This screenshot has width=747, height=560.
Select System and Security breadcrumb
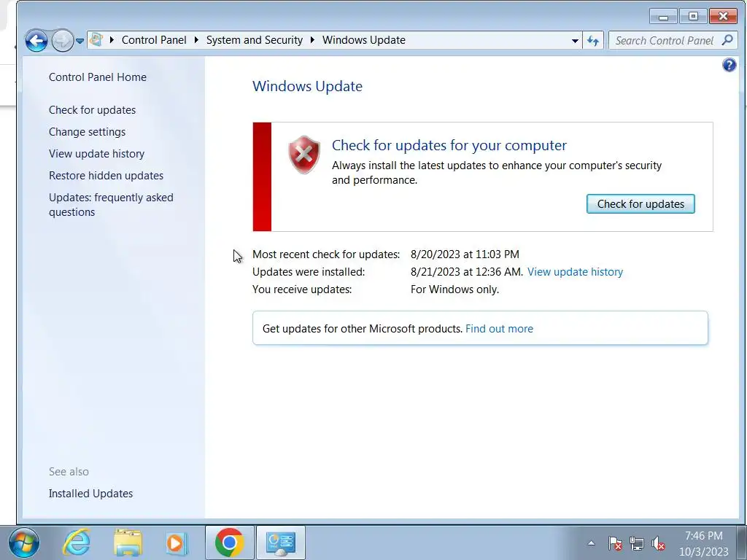[255, 40]
